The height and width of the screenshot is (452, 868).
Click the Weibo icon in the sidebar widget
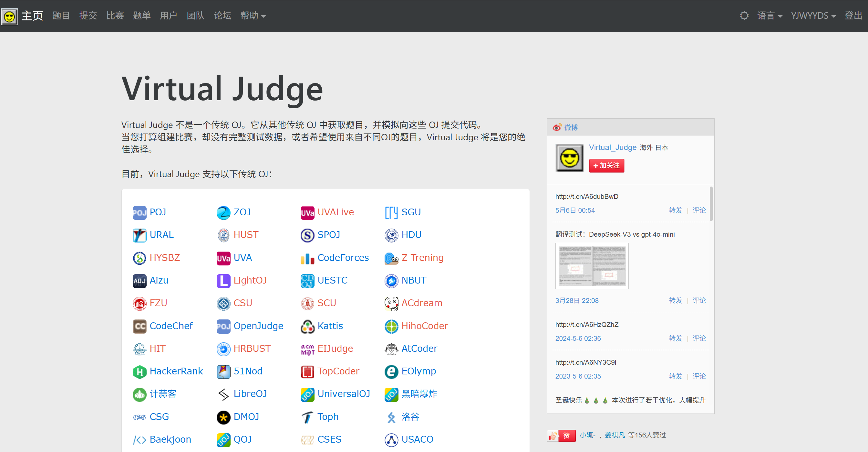[557, 127]
